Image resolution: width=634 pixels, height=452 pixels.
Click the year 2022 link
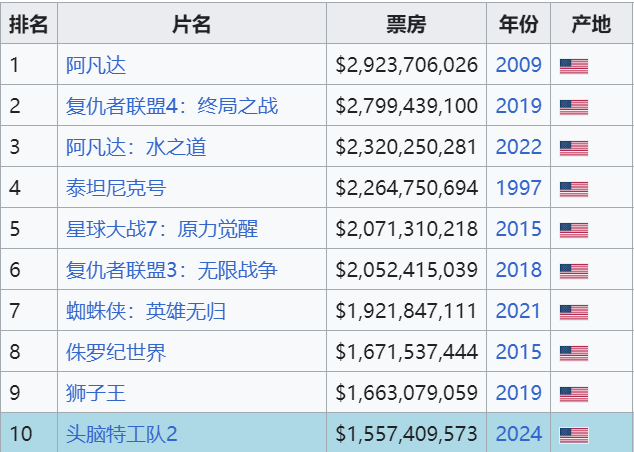pos(518,147)
